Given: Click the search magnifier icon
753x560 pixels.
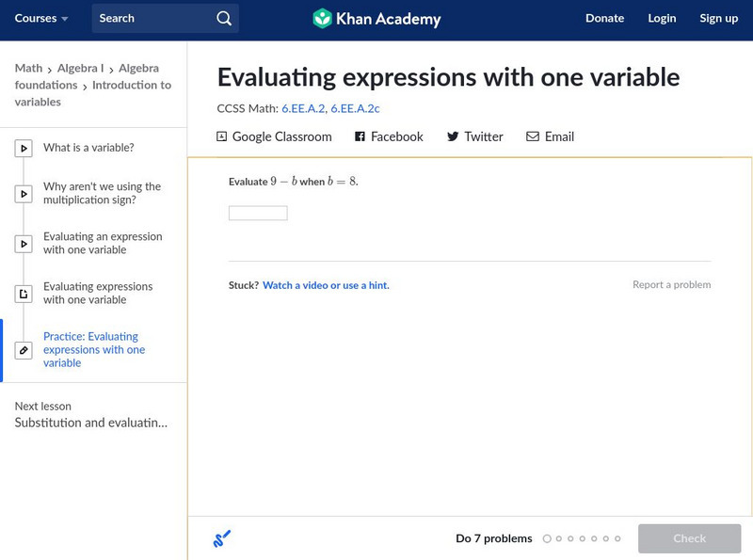Looking at the screenshot, I should pos(224,19).
